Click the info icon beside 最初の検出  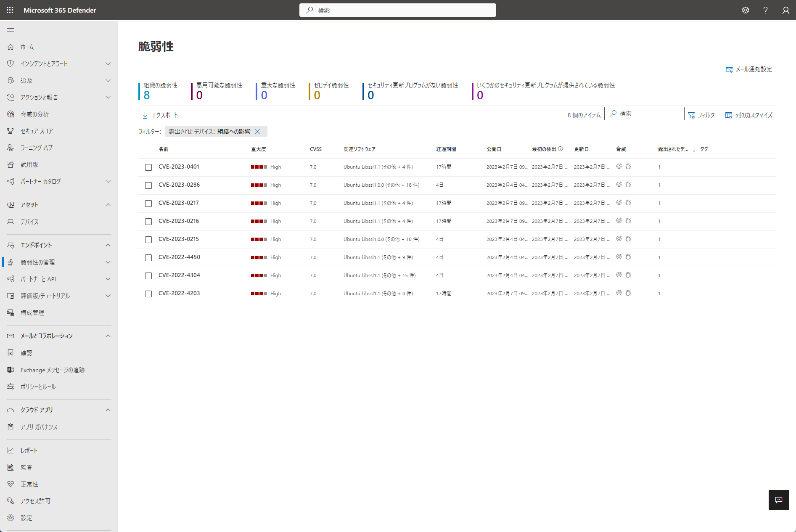pyautogui.click(x=561, y=149)
